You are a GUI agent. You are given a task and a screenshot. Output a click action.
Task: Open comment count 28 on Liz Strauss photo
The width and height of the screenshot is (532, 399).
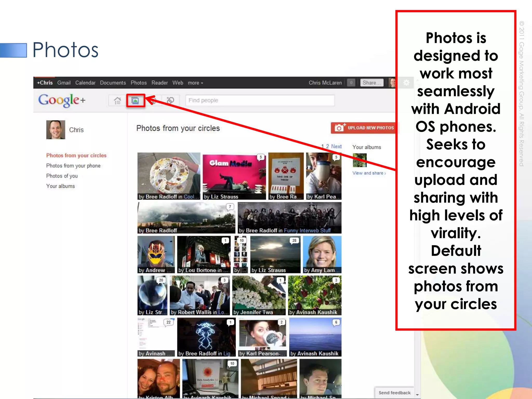coord(294,241)
